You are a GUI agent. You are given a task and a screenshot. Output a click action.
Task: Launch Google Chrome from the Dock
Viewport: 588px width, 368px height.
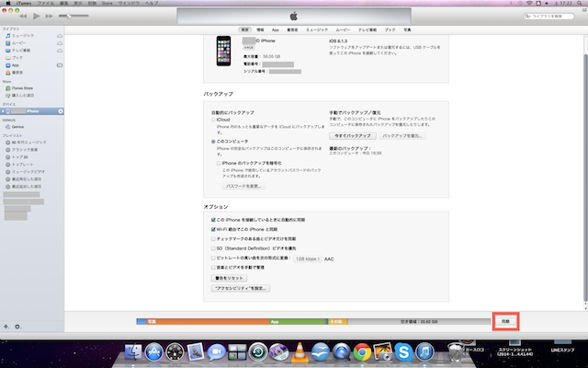[362, 351]
